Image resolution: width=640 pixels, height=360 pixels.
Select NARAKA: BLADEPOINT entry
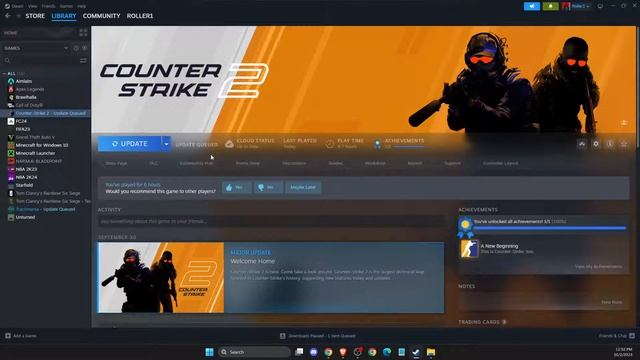(39, 161)
